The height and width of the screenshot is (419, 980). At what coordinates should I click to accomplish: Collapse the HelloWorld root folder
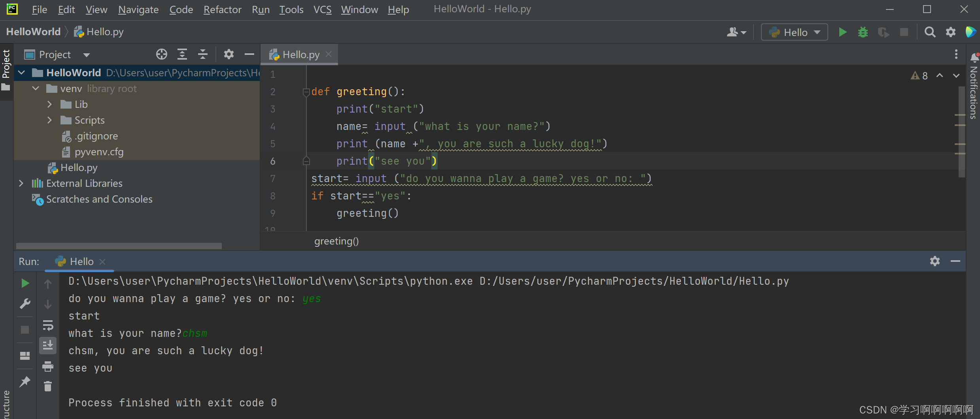[22, 73]
